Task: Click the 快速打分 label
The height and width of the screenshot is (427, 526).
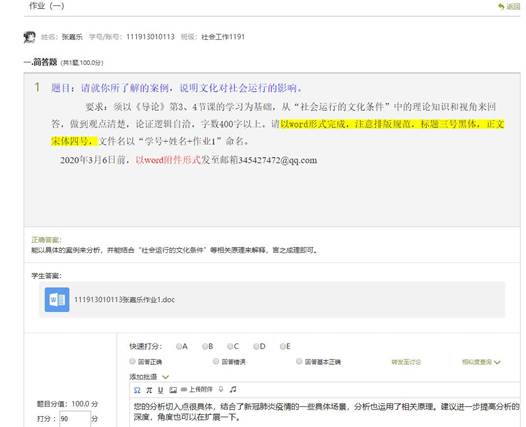Action: pyautogui.click(x=146, y=346)
